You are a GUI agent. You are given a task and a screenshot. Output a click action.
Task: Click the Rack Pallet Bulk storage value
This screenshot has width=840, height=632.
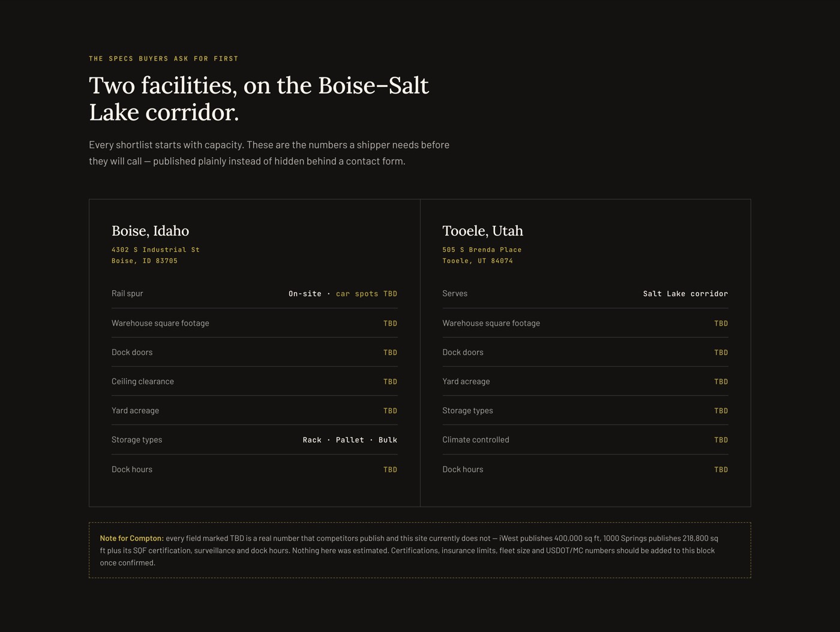coord(350,440)
